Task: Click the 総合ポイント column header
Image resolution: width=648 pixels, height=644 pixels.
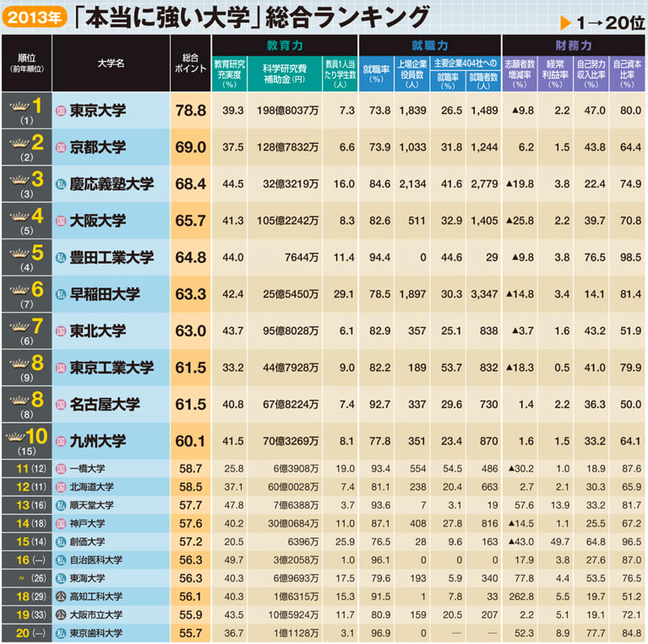Action: [191, 63]
